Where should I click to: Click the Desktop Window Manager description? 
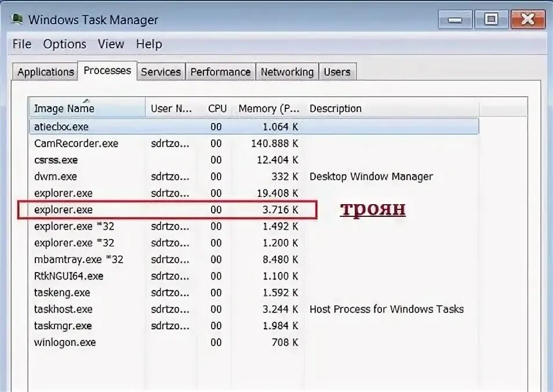click(371, 176)
